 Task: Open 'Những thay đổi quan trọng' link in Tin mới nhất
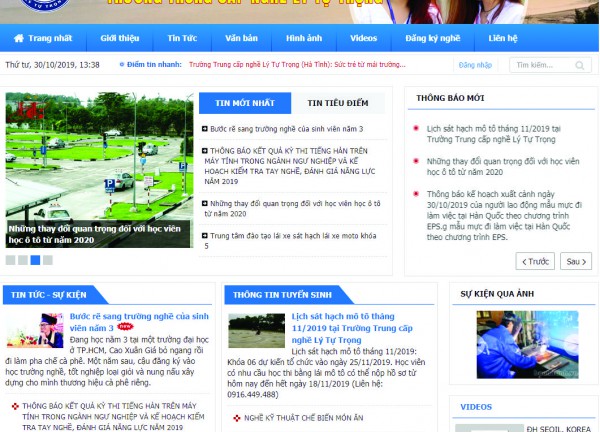pyautogui.click(x=292, y=209)
